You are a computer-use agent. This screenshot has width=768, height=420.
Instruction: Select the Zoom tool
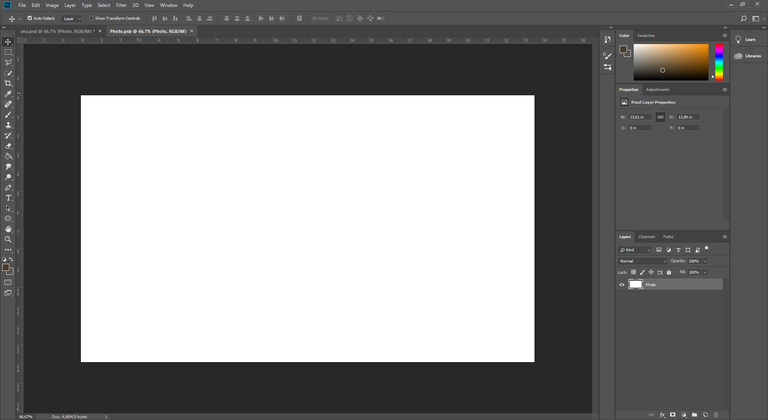[8, 240]
